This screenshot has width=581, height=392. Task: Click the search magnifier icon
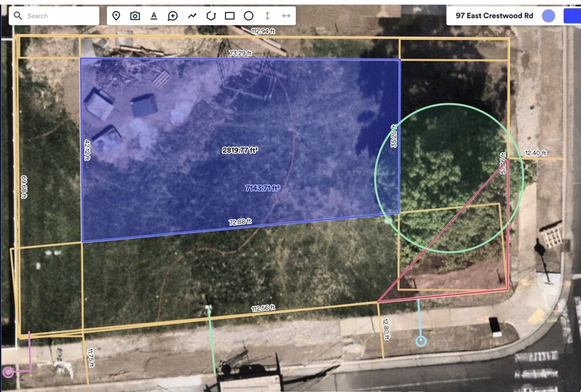(18, 16)
